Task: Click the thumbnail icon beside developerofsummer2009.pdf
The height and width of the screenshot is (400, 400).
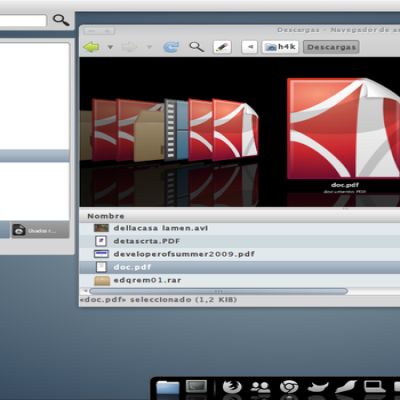Action: click(101, 254)
